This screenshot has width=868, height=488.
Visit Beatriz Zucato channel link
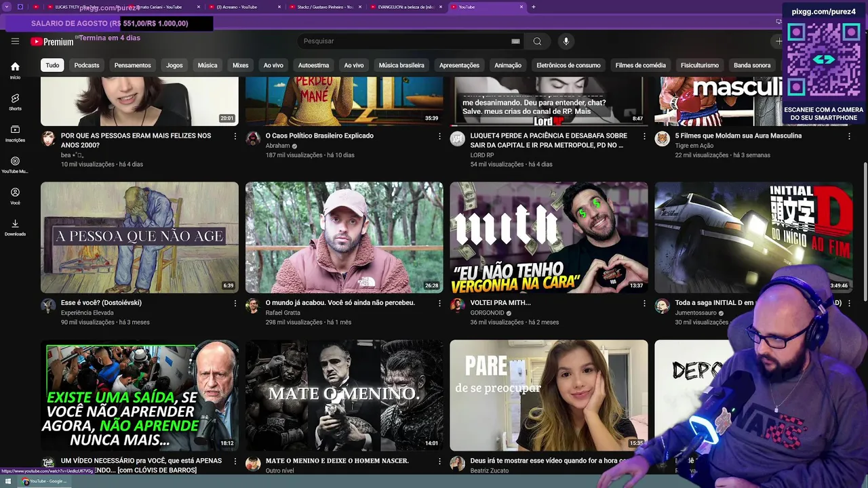click(488, 470)
